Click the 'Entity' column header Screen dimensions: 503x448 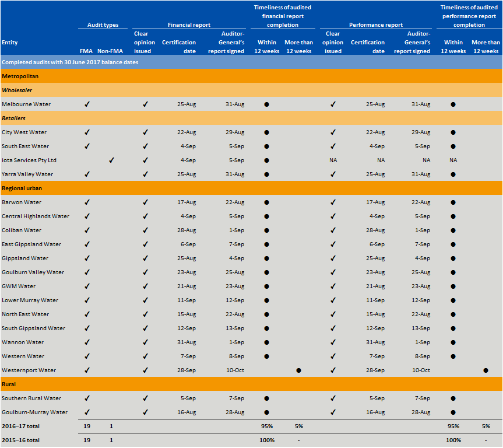click(9, 43)
